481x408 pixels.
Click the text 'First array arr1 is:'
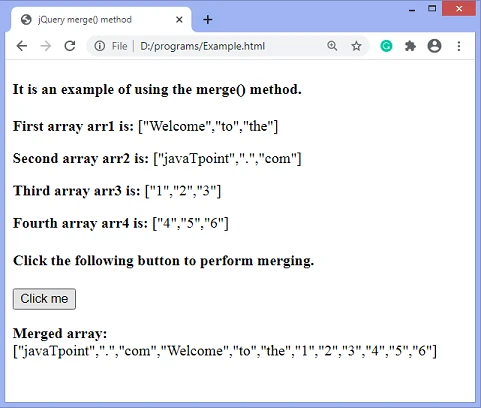coord(73,126)
